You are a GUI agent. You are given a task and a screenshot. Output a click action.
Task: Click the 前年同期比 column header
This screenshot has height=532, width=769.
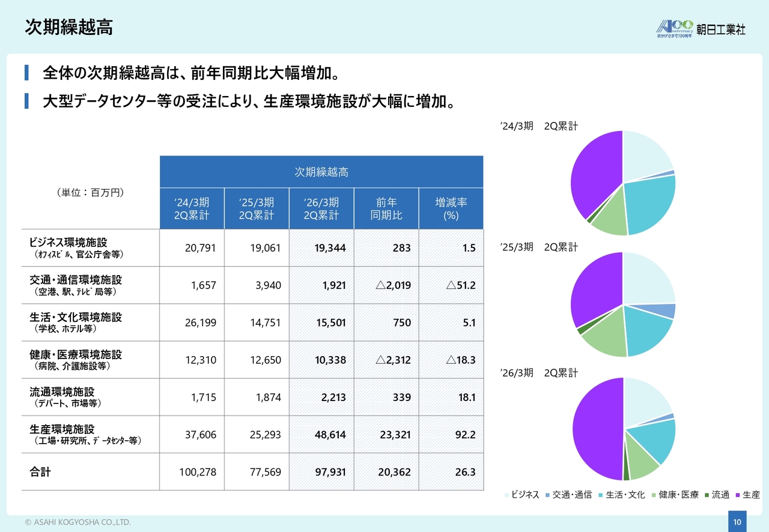(x=386, y=208)
